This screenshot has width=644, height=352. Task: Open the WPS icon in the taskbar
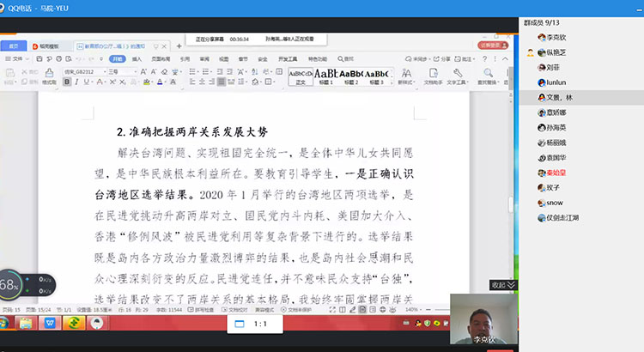point(49,324)
